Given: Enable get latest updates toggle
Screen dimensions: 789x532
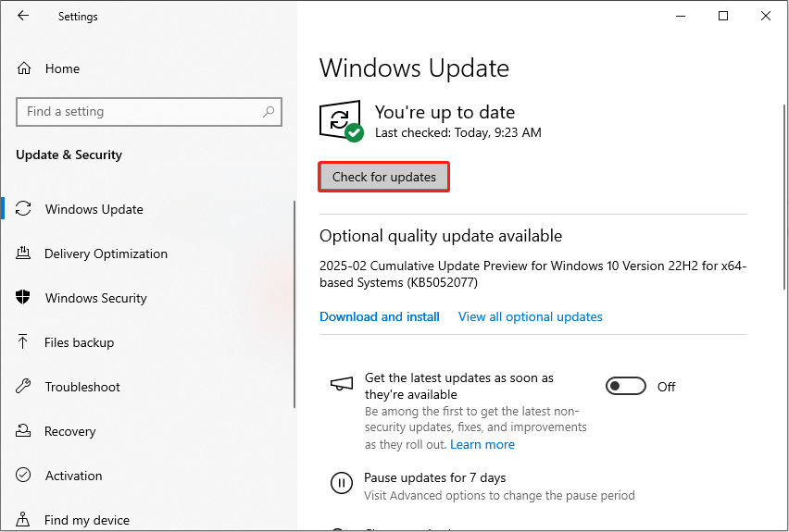Looking at the screenshot, I should point(626,387).
